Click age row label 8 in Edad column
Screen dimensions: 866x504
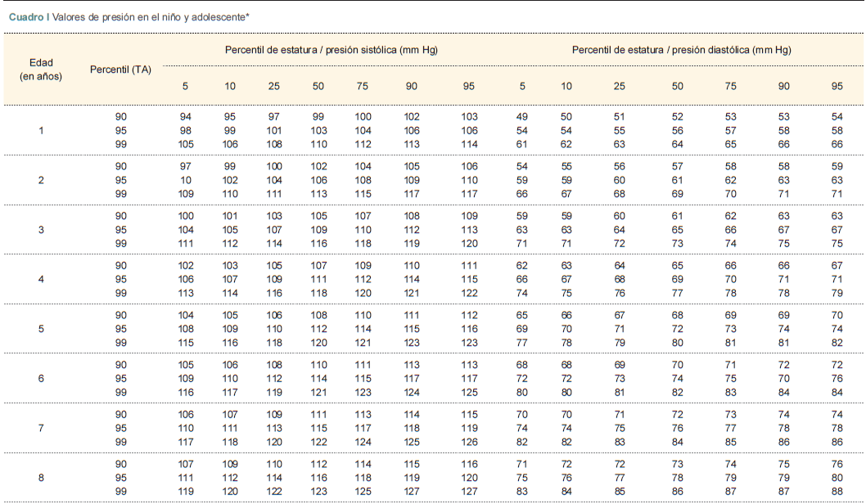point(42,476)
